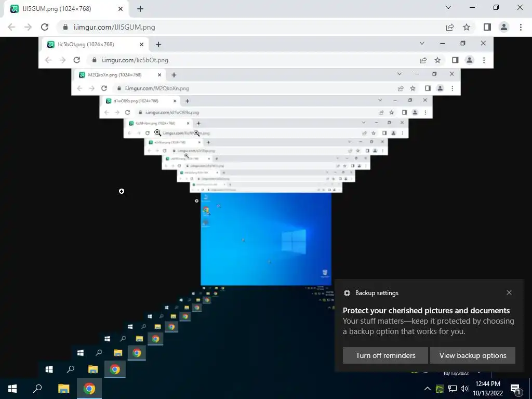Go forward in the IJI5GUM.png browser window
Viewport: 532px width, 399px height.
(x=28, y=27)
